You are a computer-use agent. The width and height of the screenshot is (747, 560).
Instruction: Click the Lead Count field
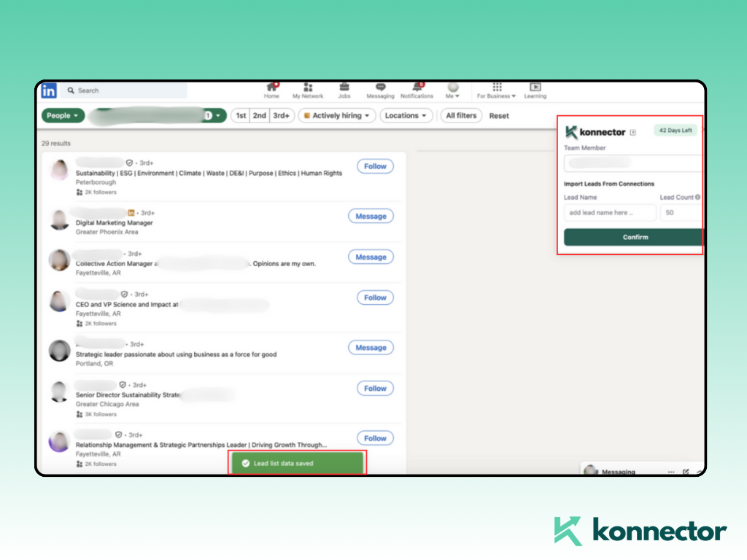point(681,213)
